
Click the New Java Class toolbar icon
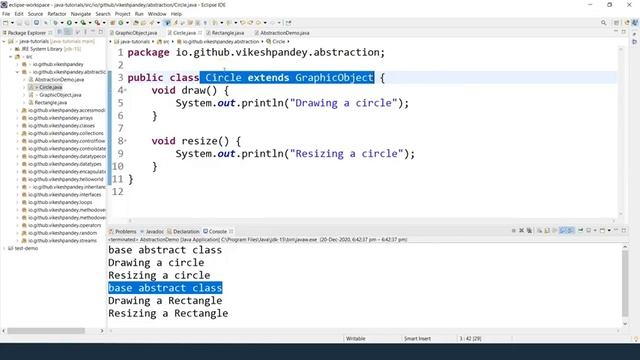point(121,23)
